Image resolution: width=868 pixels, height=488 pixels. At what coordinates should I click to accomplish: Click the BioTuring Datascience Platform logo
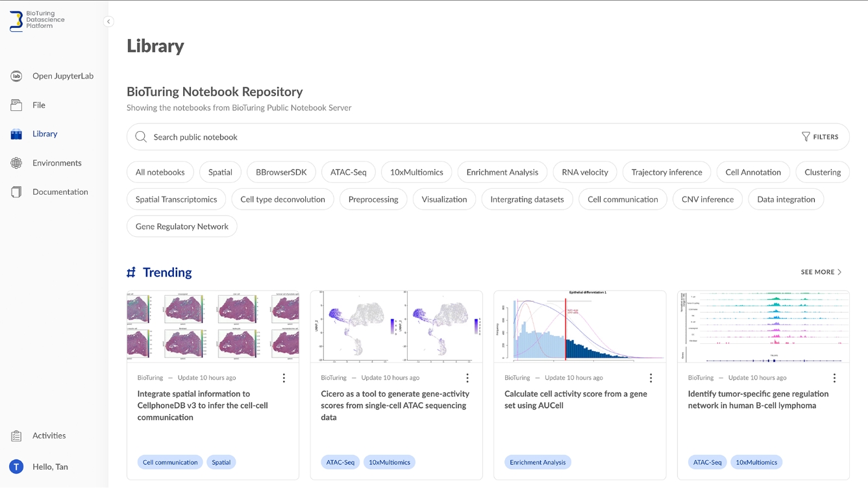(36, 21)
